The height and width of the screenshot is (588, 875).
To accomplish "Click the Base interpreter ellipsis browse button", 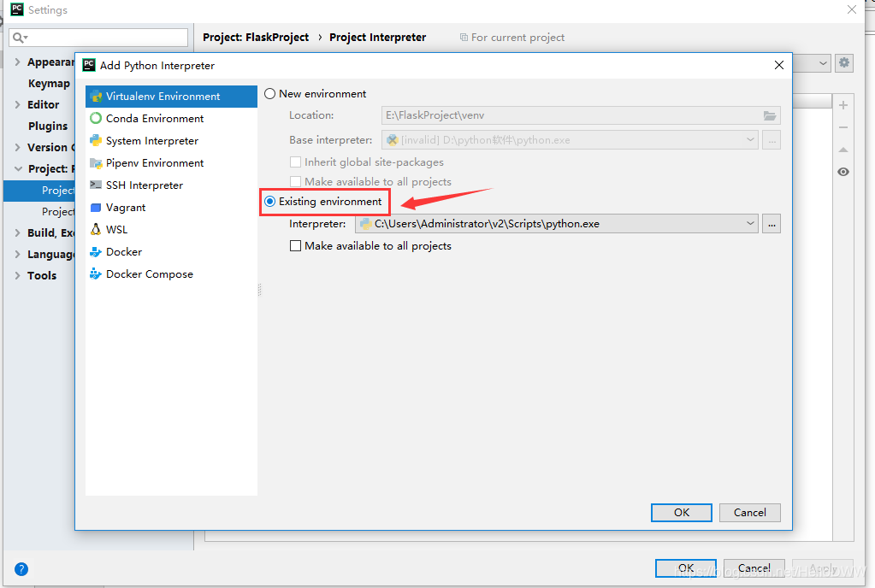I will pos(772,140).
